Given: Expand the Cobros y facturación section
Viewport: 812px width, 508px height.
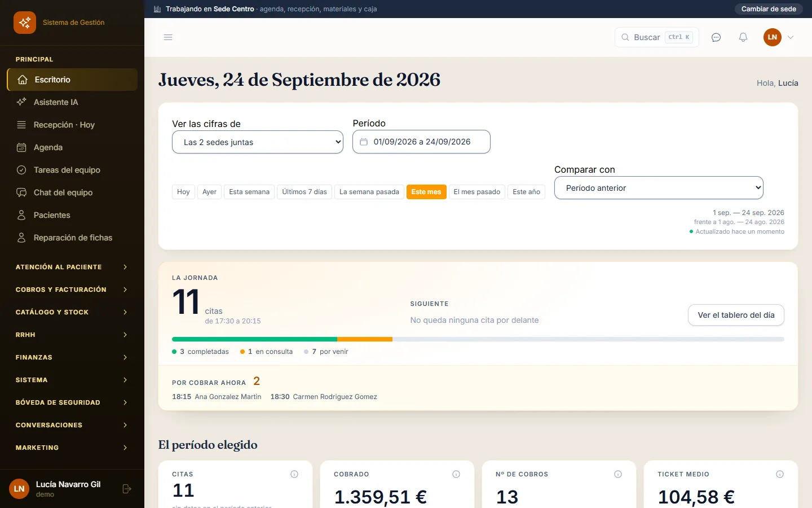Looking at the screenshot, I should [x=72, y=290].
